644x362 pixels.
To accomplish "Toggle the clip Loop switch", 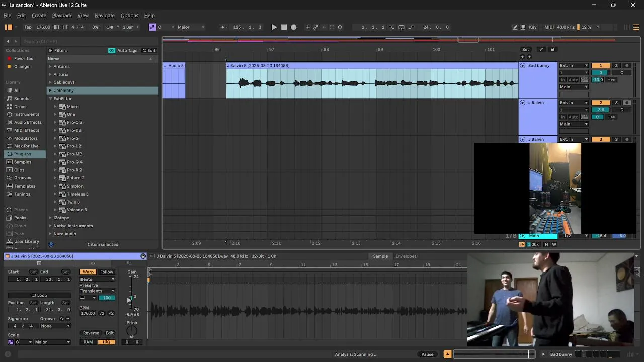I will click(x=39, y=296).
